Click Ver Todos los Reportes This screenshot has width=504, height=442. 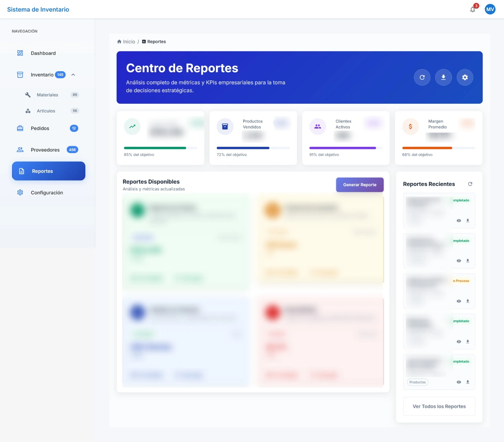tap(439, 406)
